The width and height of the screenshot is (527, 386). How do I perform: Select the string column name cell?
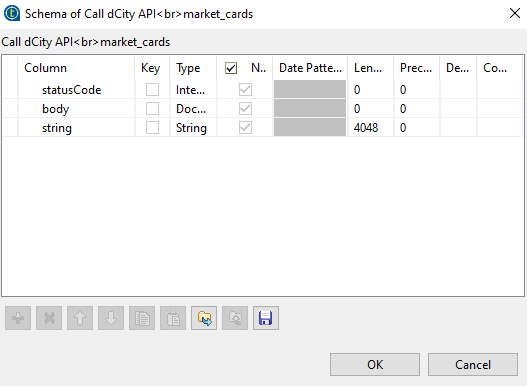coord(76,128)
